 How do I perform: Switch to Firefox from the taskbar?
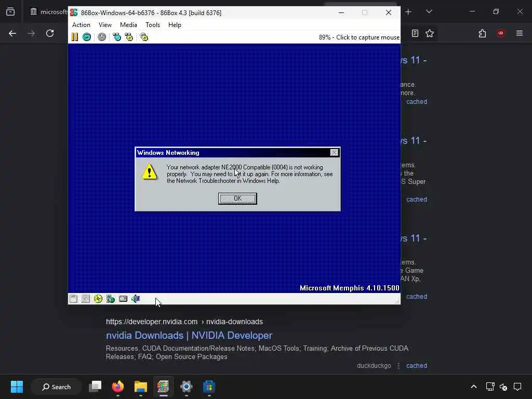point(118,387)
